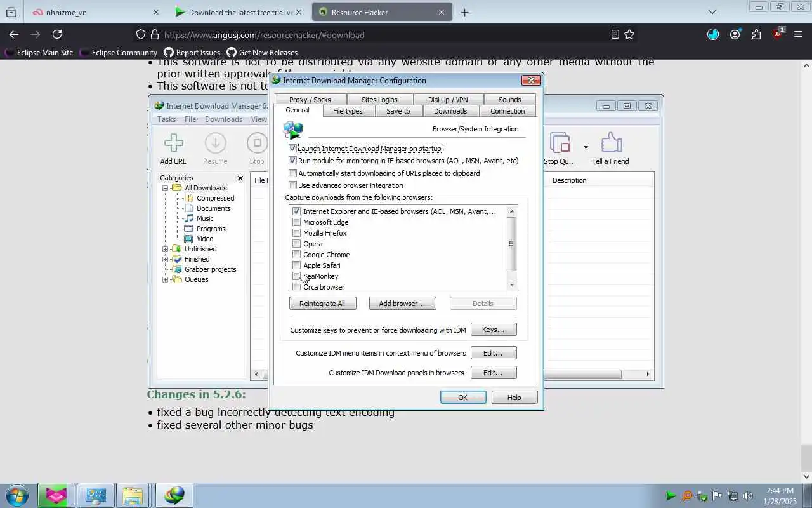The height and width of the screenshot is (508, 812).
Task: Check the Opera browser box
Action: (296, 244)
